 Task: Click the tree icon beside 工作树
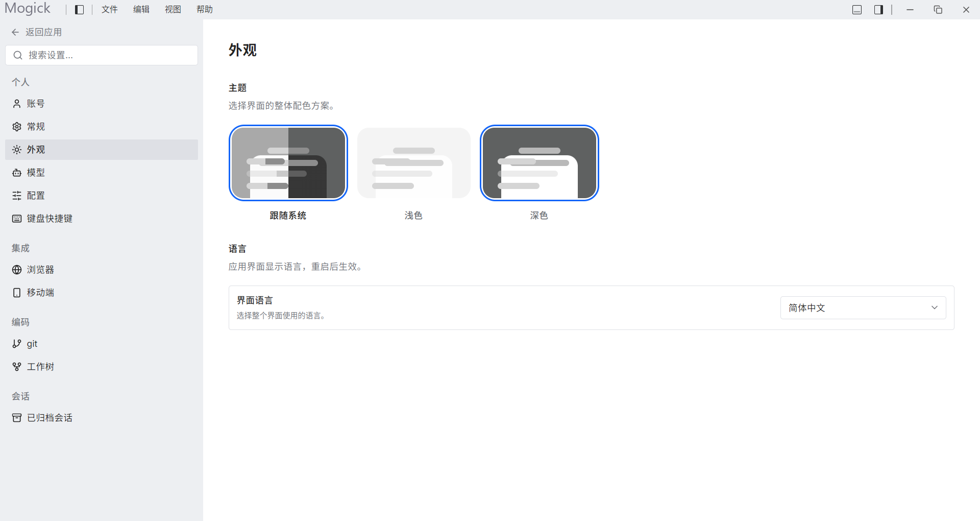point(17,367)
